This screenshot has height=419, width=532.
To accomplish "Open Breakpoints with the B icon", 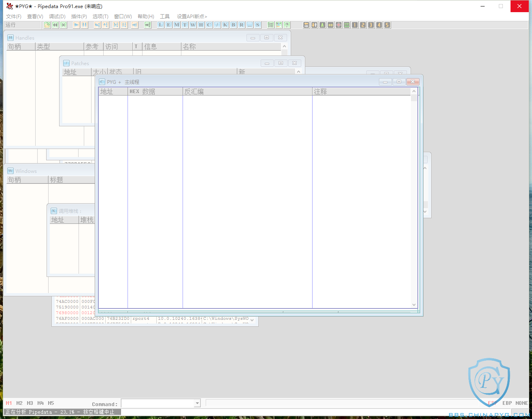I will (233, 25).
